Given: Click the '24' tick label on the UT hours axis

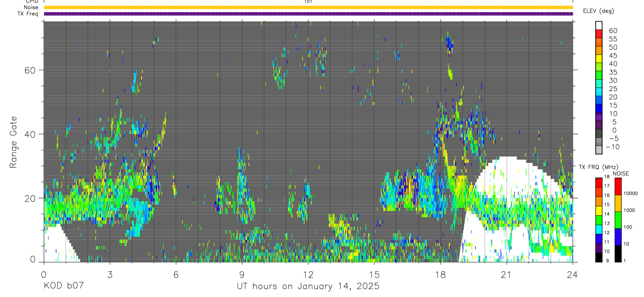Looking at the screenshot, I should 572,274.
